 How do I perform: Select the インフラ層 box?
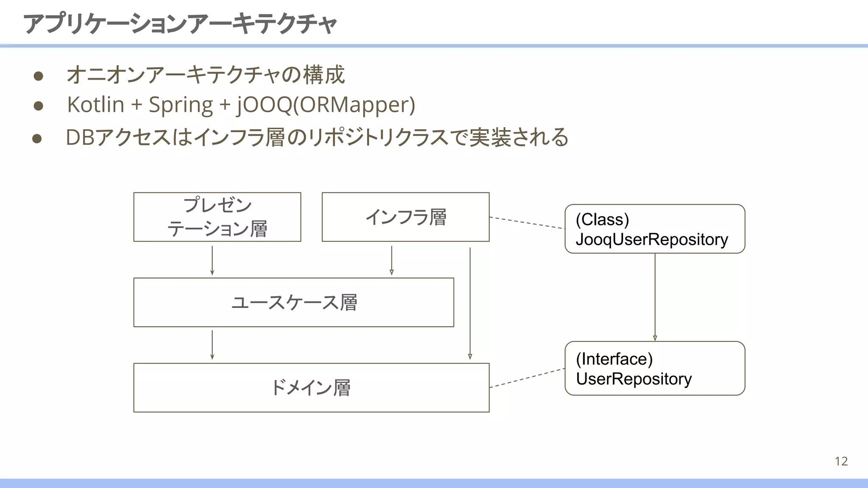[405, 217]
